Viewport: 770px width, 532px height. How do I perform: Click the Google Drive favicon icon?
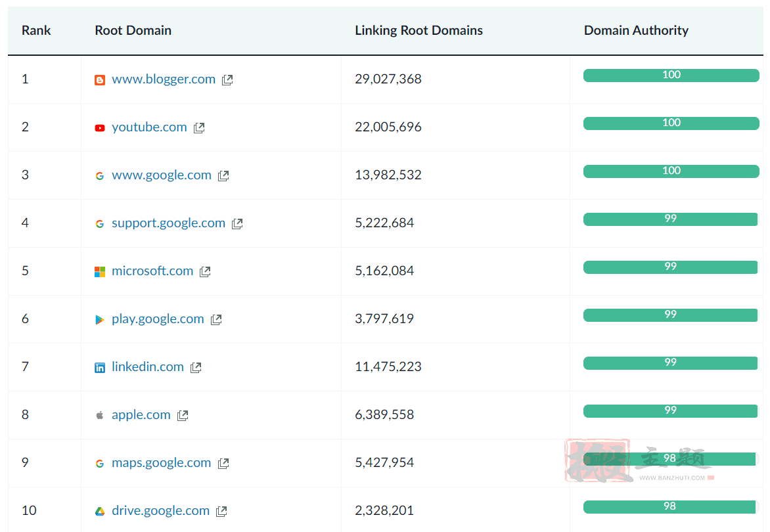point(100,512)
